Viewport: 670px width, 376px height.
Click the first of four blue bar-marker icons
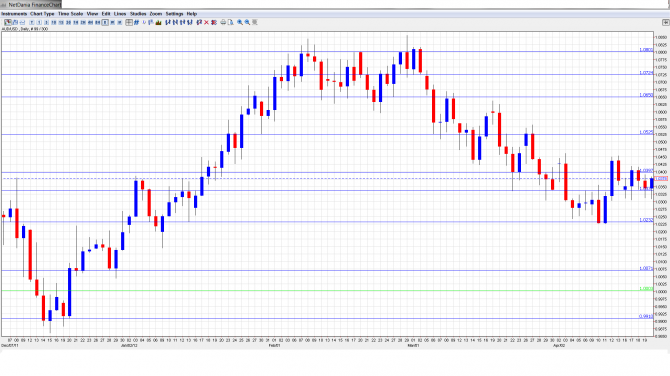coord(168,22)
